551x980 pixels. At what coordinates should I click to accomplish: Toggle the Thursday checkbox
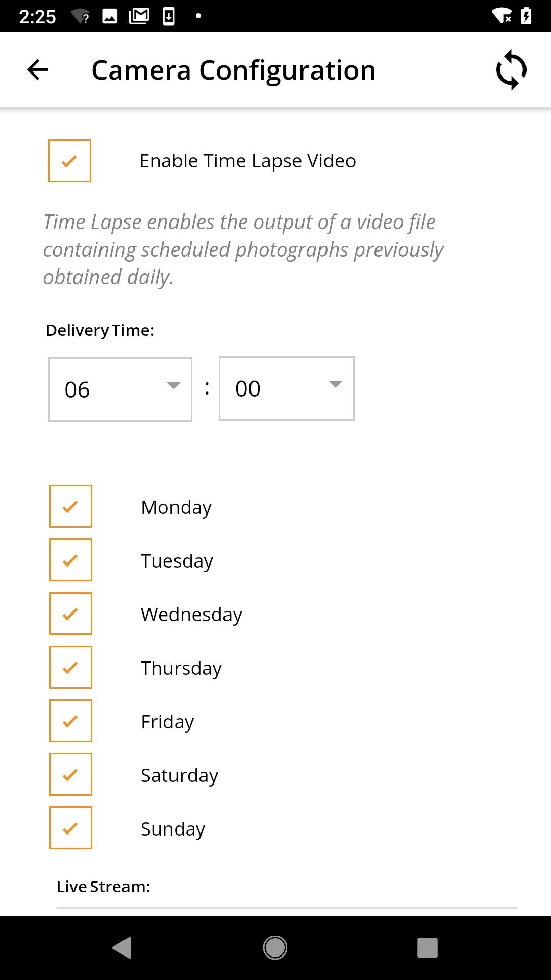pyautogui.click(x=71, y=667)
